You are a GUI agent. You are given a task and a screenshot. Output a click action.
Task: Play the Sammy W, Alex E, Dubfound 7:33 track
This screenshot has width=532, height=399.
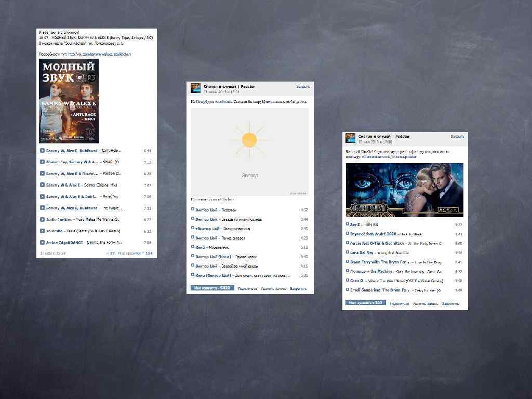click(42, 208)
